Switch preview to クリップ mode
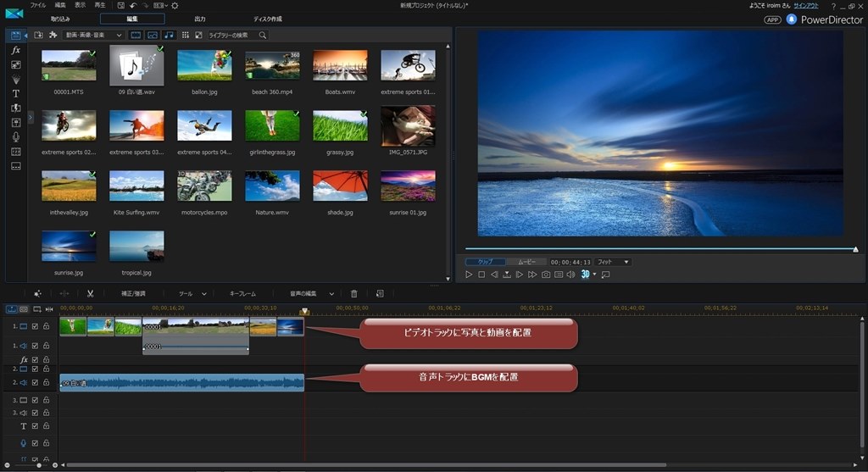This screenshot has height=472, width=868. point(486,262)
